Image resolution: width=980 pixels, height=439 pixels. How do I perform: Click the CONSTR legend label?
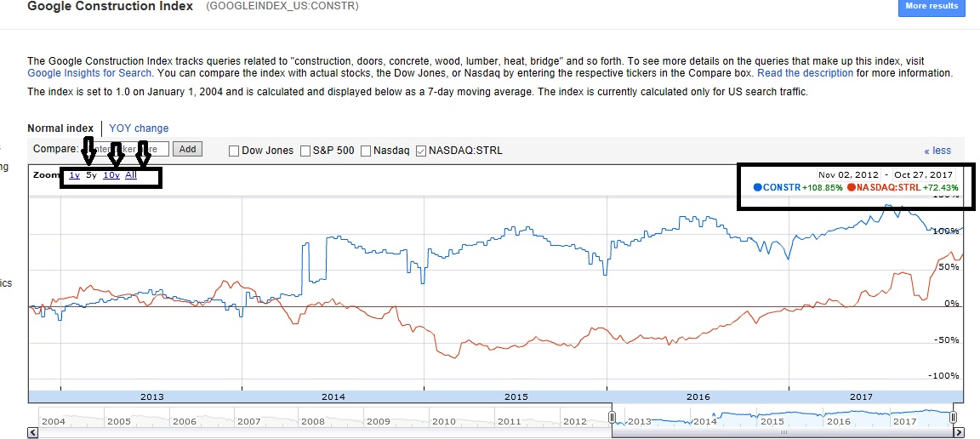[781, 187]
